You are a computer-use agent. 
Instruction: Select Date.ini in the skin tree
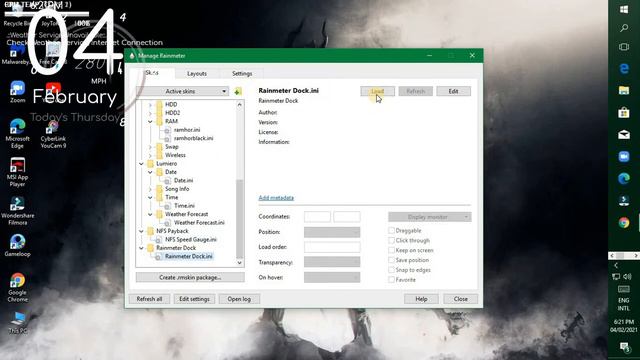click(183, 180)
